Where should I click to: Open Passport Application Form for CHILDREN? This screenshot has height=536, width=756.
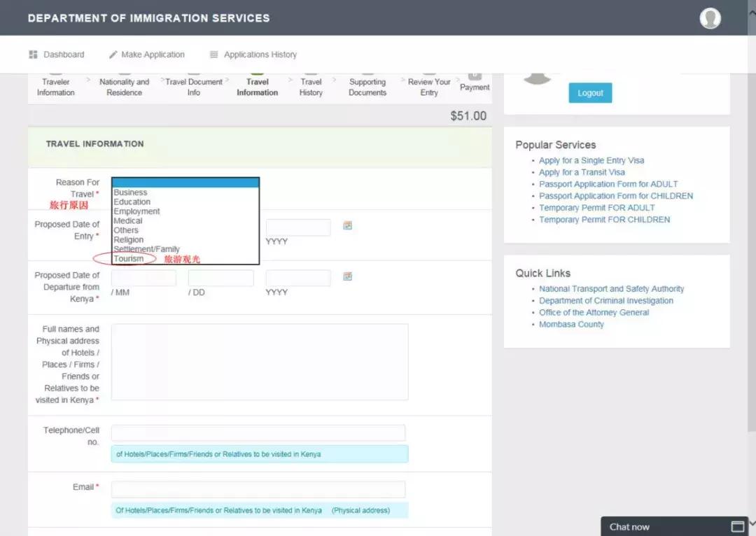(x=616, y=196)
